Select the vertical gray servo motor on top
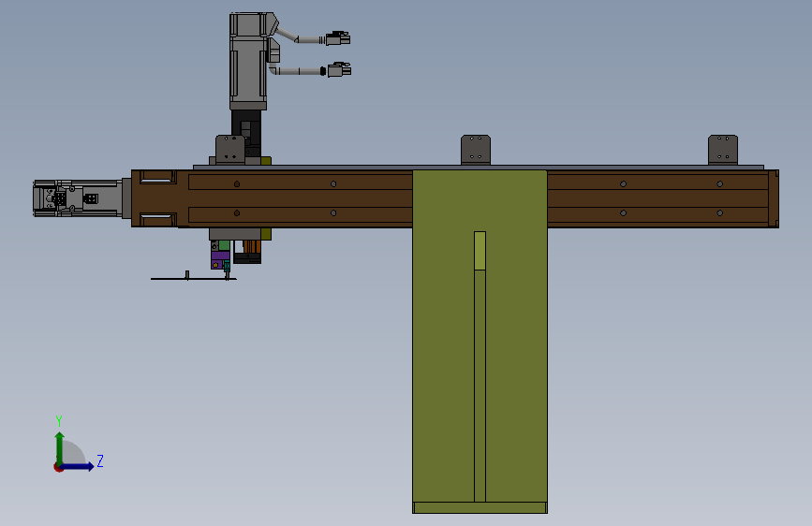 [248, 61]
